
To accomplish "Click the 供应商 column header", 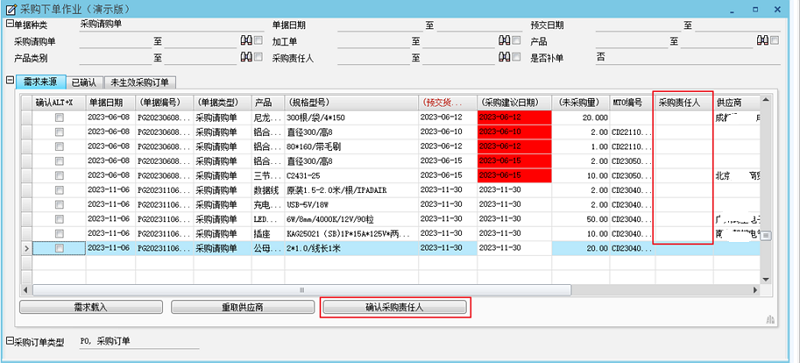I will 737,102.
